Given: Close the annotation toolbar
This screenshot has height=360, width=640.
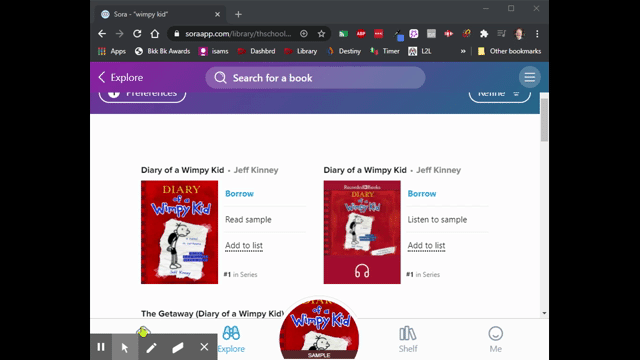Looking at the screenshot, I should point(204,347).
